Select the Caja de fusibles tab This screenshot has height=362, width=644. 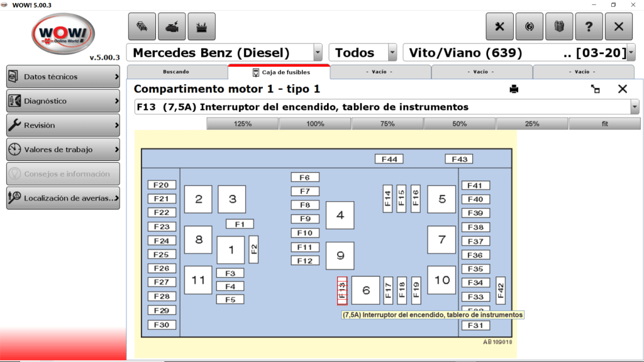point(279,72)
